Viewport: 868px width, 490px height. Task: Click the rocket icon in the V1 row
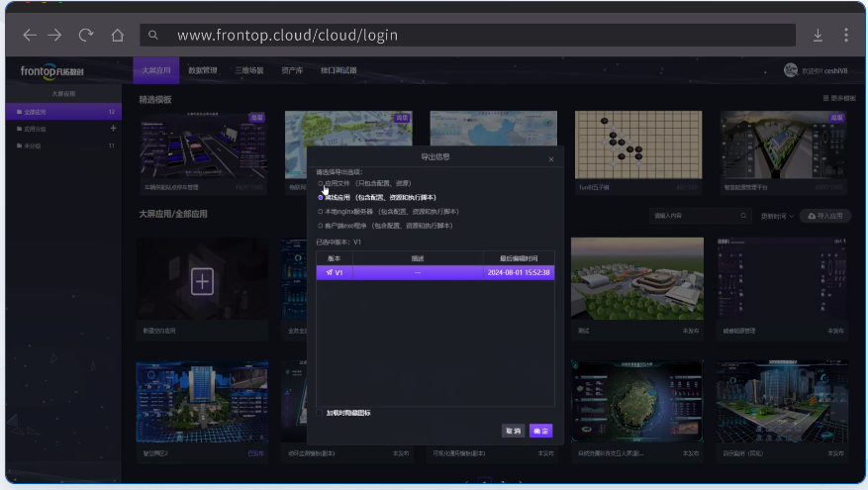click(330, 272)
